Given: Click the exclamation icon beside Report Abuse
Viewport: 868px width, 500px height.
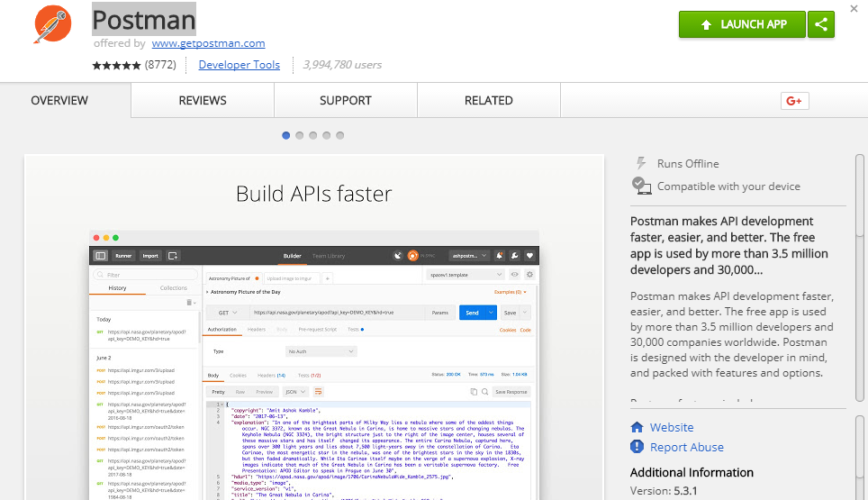Looking at the screenshot, I should [x=637, y=446].
